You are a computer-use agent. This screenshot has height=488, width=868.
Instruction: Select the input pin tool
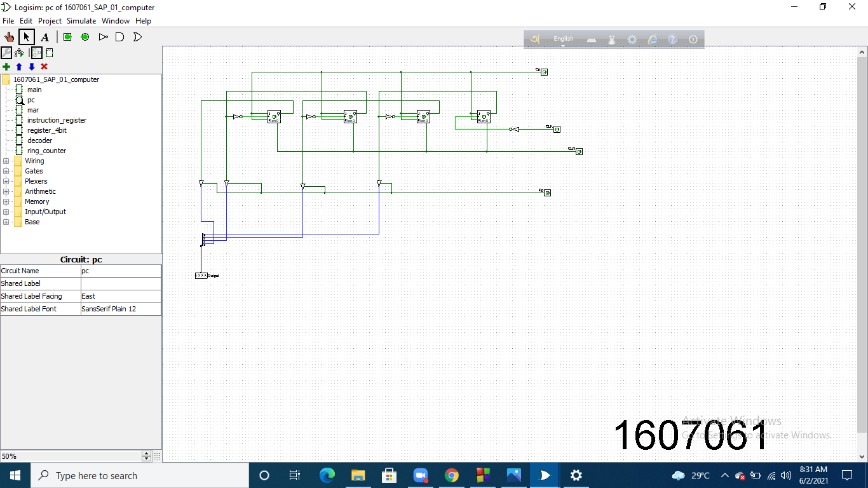click(67, 37)
